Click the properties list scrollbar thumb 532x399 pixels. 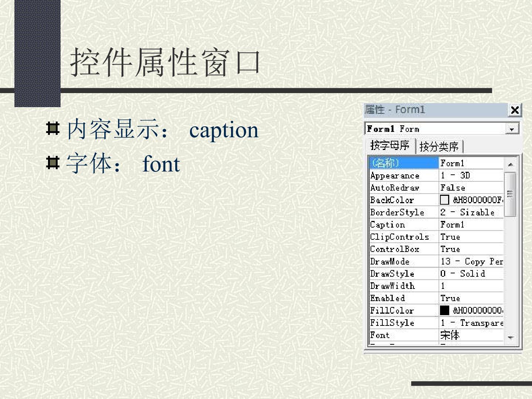(x=510, y=194)
